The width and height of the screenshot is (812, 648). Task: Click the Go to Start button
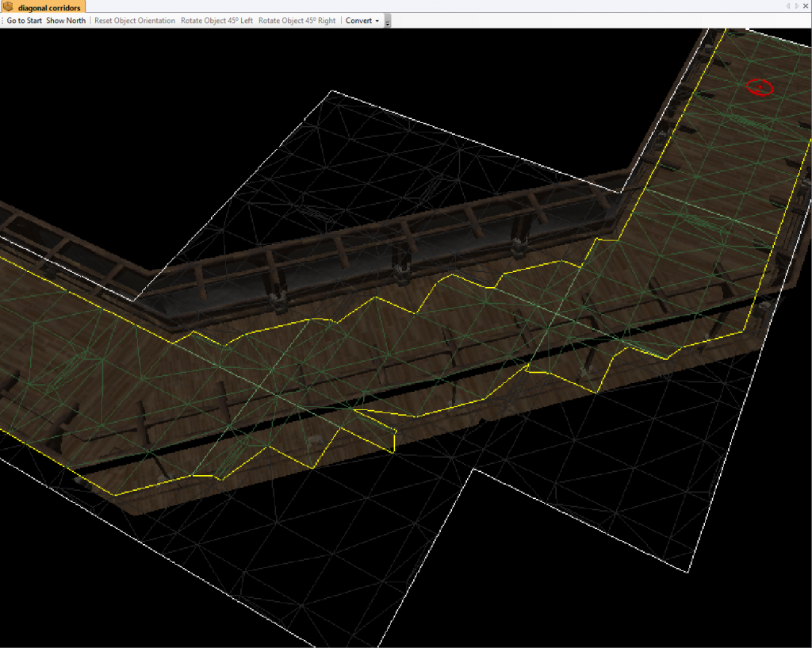coord(24,21)
